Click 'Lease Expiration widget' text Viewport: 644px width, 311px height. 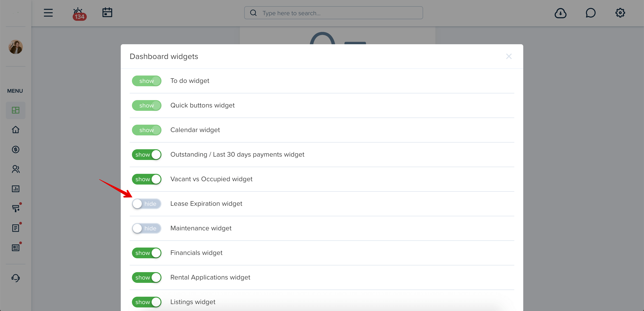(206, 204)
